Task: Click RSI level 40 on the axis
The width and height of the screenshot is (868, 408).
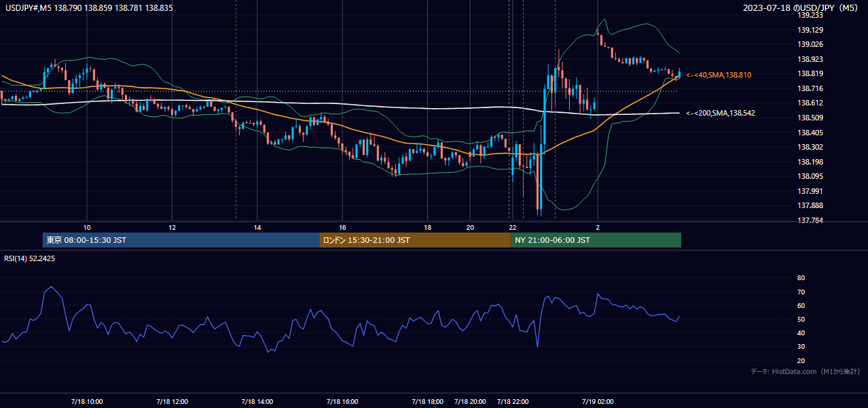Action: (x=801, y=333)
